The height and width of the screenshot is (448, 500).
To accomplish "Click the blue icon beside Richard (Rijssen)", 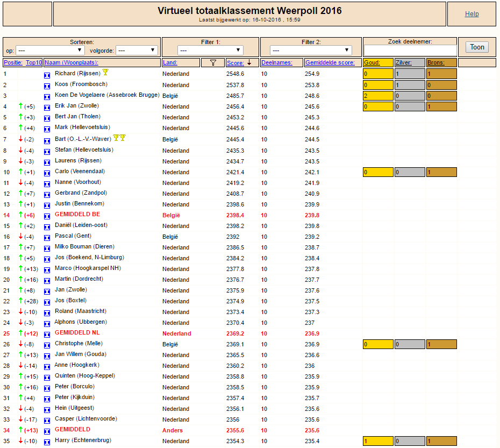I will tap(47, 75).
